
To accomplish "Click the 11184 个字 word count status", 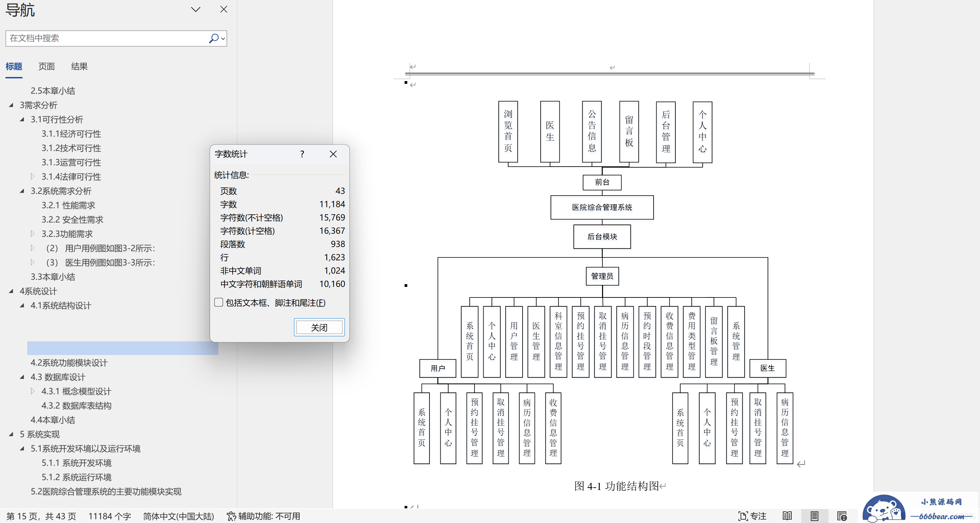I will (109, 516).
